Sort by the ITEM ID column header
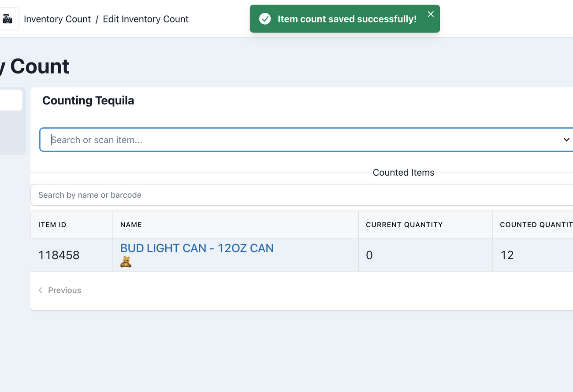 (52, 225)
